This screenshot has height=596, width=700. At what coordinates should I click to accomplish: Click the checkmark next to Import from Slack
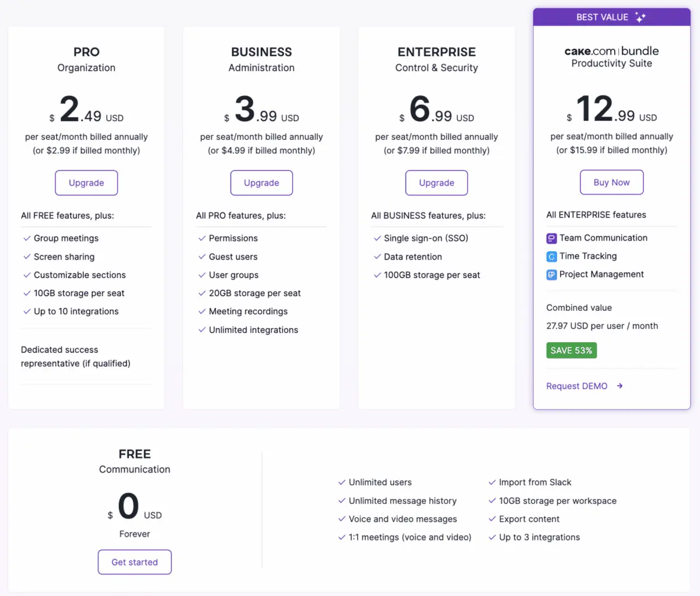[x=492, y=482]
